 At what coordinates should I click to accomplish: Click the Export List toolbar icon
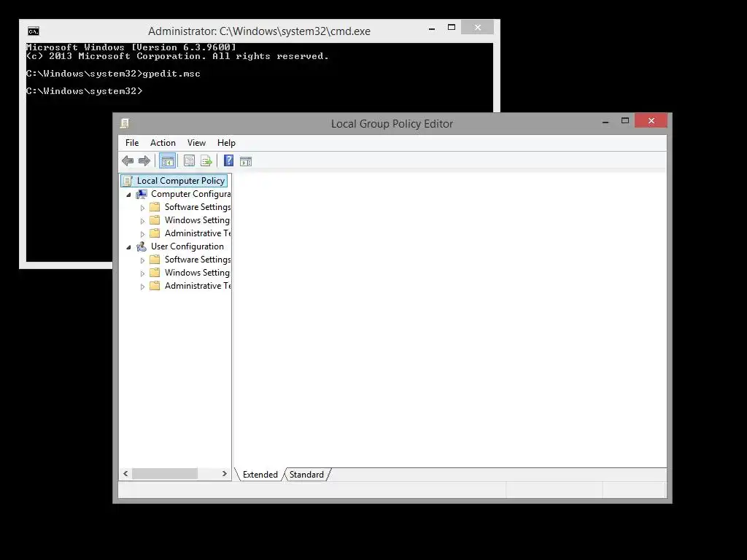(206, 161)
